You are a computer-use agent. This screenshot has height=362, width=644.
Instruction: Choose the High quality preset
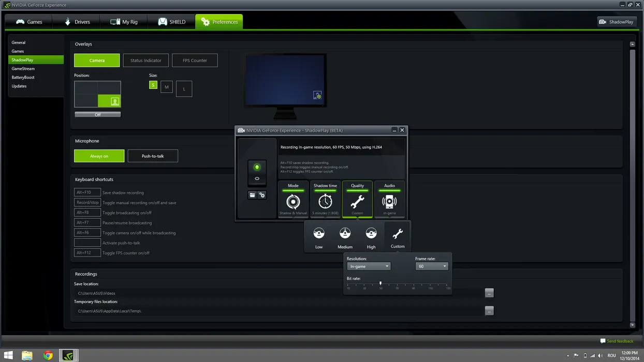(371, 234)
